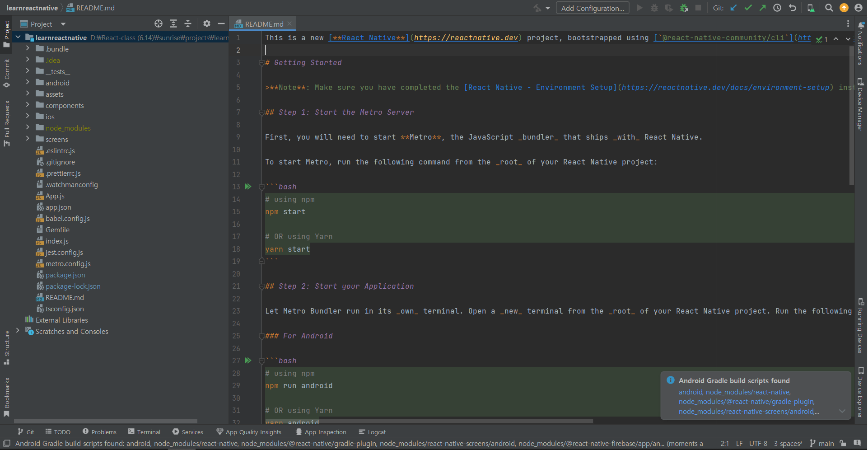Open the Logcat bottom tab
The height and width of the screenshot is (450, 868).
pos(372,432)
